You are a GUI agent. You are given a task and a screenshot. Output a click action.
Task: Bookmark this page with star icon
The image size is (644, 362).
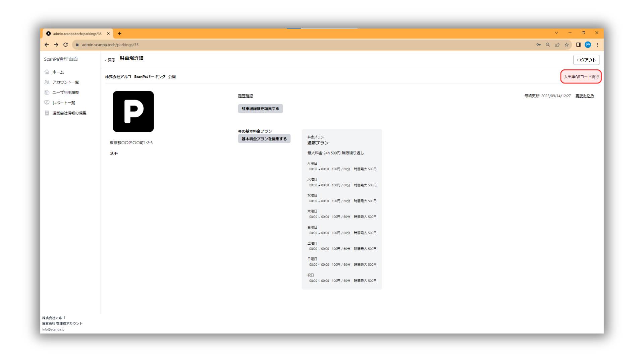pos(567,45)
